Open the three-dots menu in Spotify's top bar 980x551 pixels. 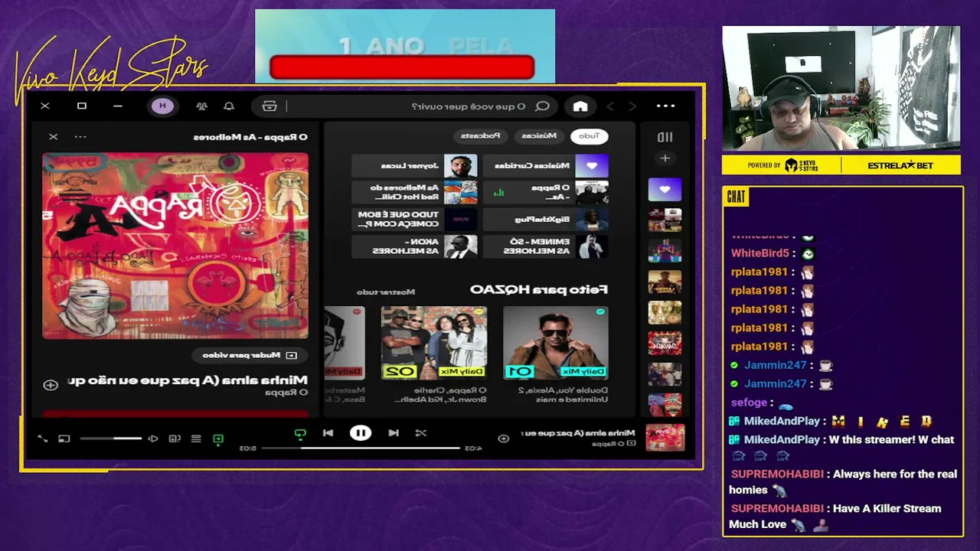click(x=665, y=106)
